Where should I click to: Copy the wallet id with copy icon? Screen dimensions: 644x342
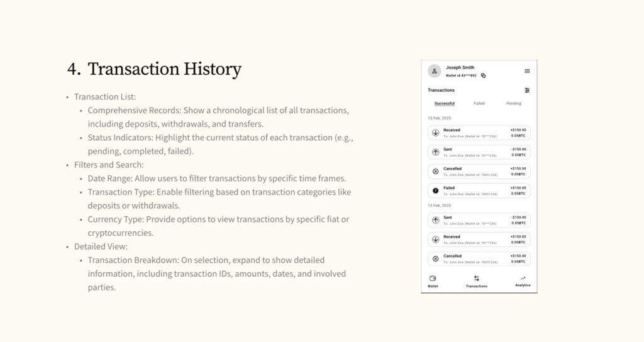pos(483,75)
